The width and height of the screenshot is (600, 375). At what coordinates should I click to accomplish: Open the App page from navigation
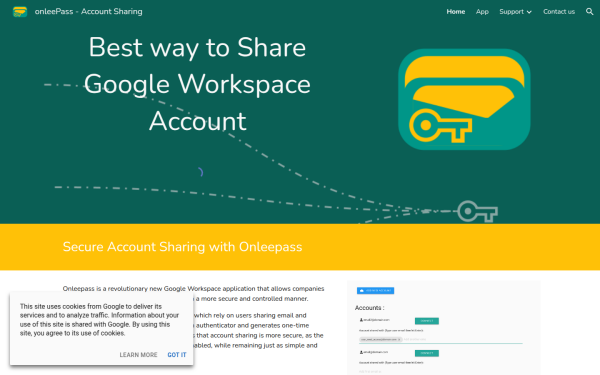pos(482,11)
